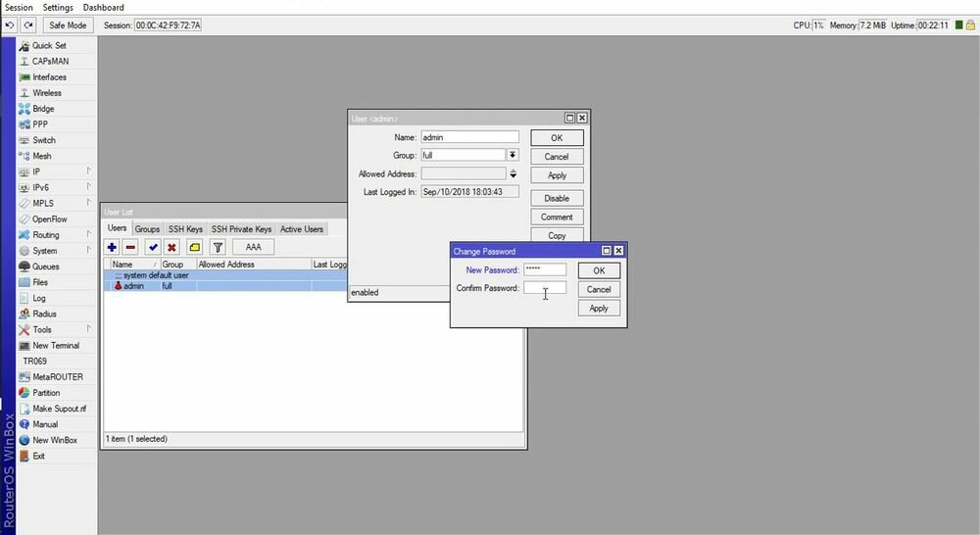Click Disable button in User admin window
Image resolution: width=980 pixels, height=535 pixels.
557,198
